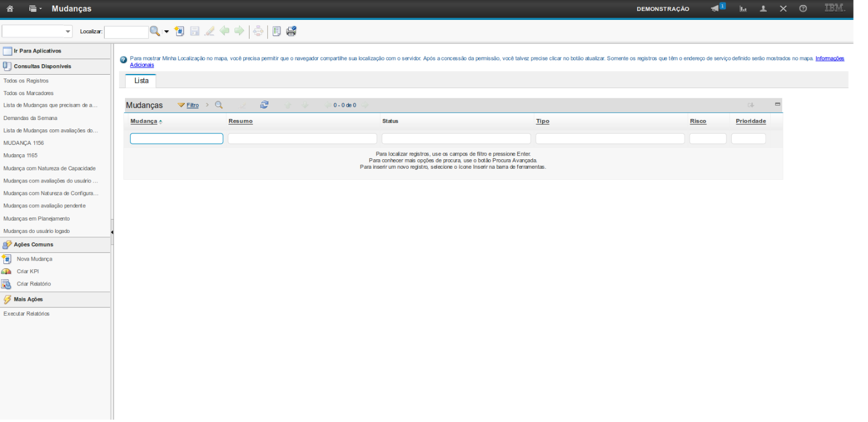868x422 pixels.
Task: Click the Criar KPI gauge icon
Action: point(7,272)
